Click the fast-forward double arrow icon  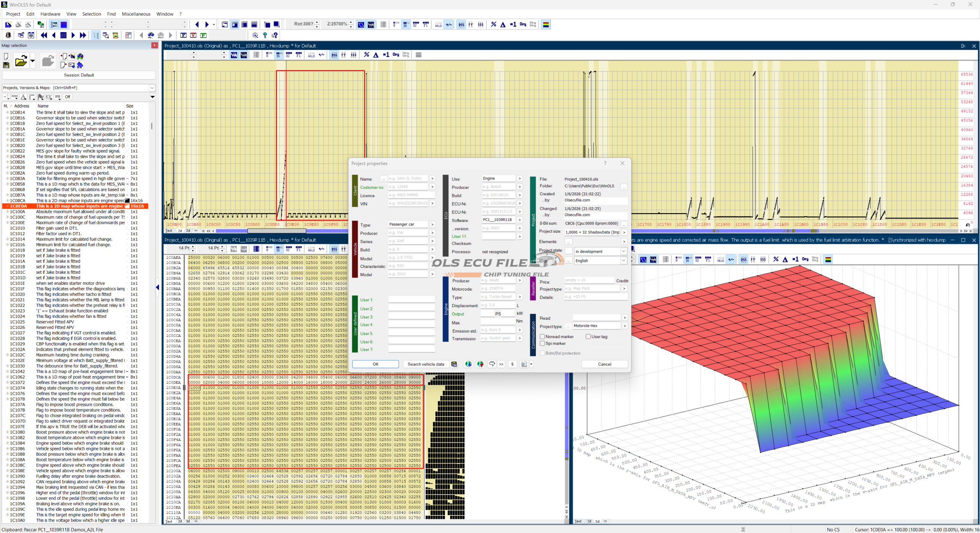pos(83,35)
